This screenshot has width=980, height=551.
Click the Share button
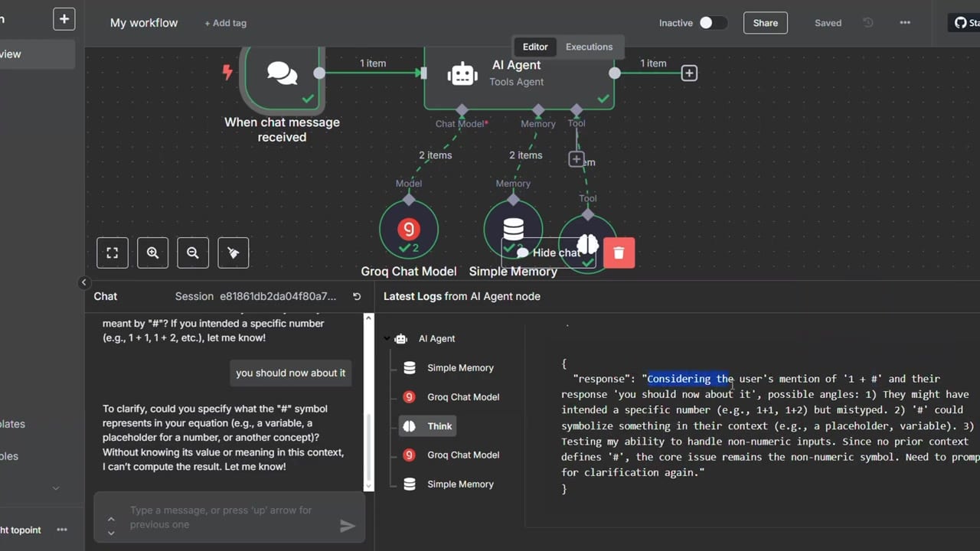[x=765, y=23]
